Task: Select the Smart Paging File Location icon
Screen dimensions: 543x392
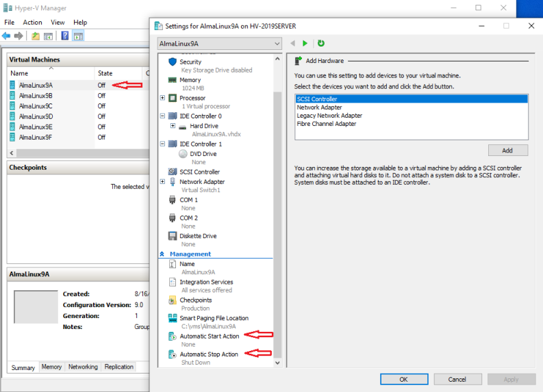Action: 173,318
